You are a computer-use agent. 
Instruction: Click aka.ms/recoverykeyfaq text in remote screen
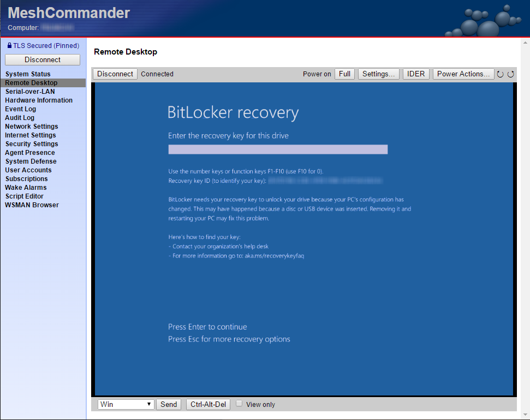coord(275,256)
